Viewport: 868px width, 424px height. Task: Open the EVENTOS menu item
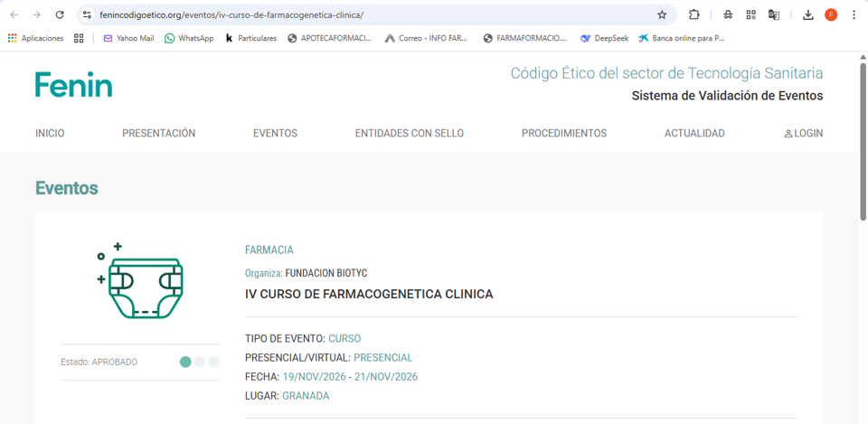point(275,133)
